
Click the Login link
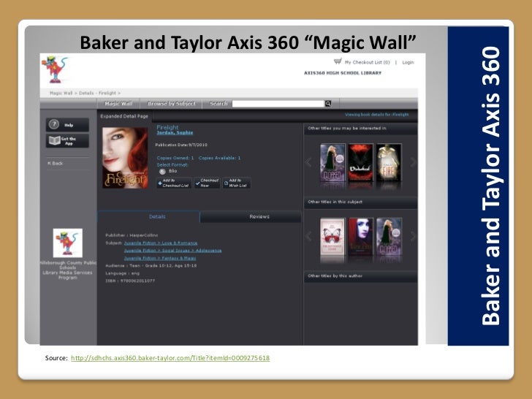408,62
